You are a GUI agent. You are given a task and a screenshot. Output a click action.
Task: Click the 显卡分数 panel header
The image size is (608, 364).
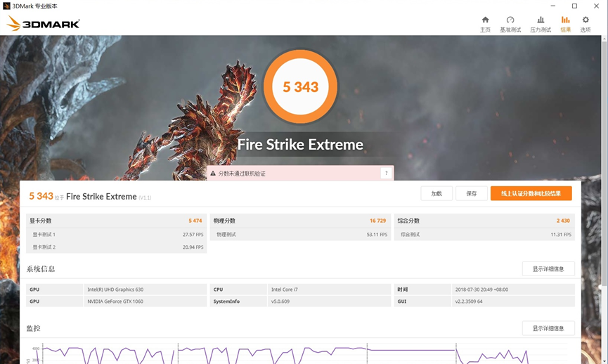116,221
